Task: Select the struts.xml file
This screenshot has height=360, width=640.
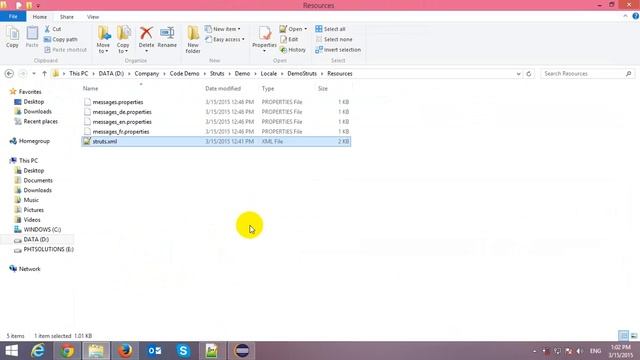Action: point(216,141)
